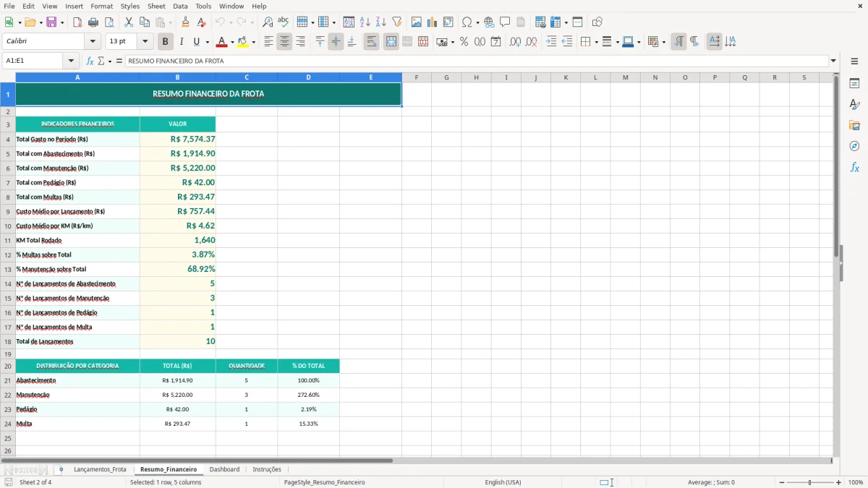Click the zoom slider handle
The image size is (868, 488).
(x=809, y=482)
